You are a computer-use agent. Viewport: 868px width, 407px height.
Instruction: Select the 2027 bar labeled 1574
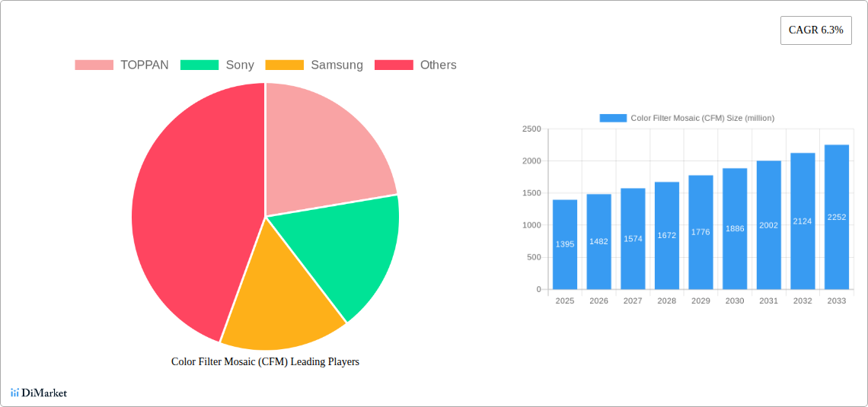coord(633,238)
